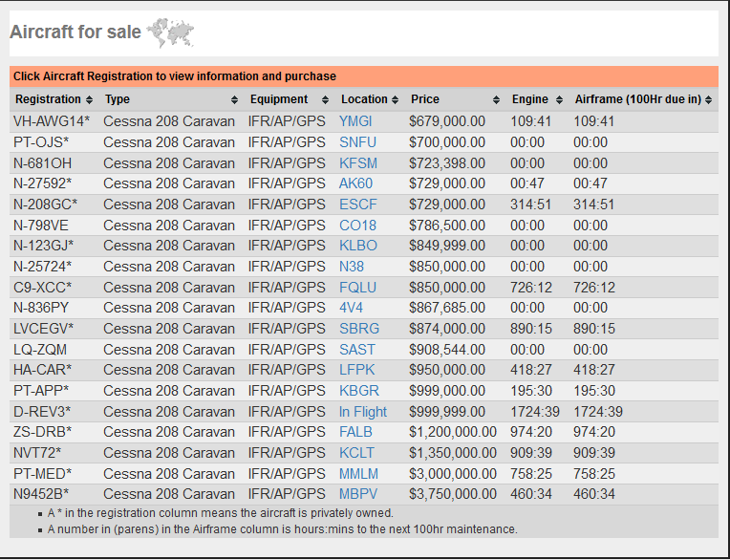The image size is (730, 560).
Task: Click Airframe (100Hr due in) sort arrows
Action: point(709,99)
